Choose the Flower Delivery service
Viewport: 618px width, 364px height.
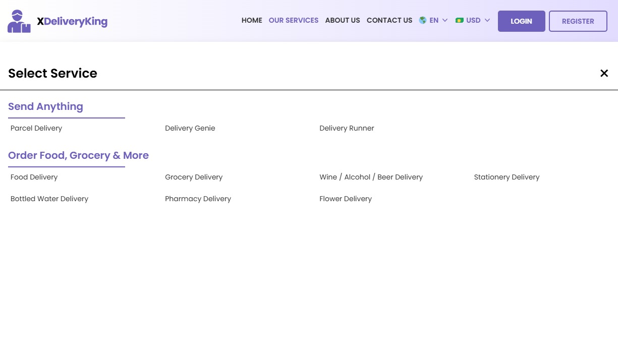coord(346,199)
